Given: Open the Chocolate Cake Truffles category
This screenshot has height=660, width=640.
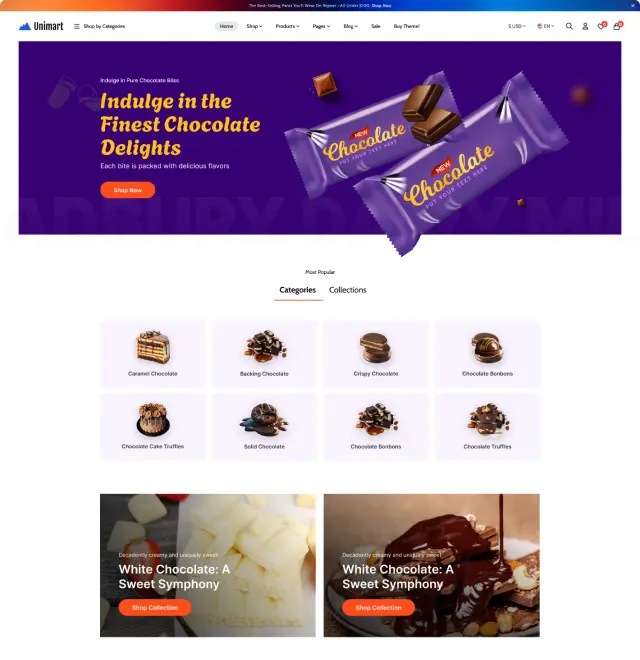Looking at the screenshot, I should click(x=153, y=426).
